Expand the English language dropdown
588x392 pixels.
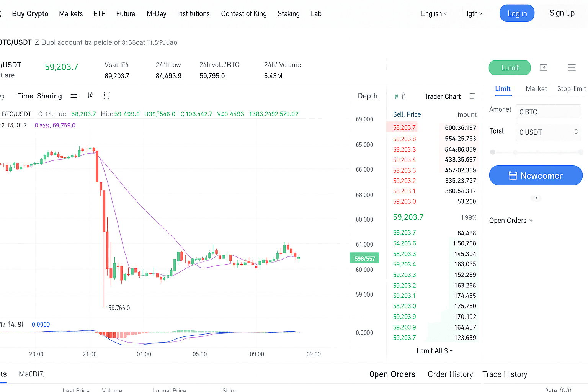click(434, 13)
